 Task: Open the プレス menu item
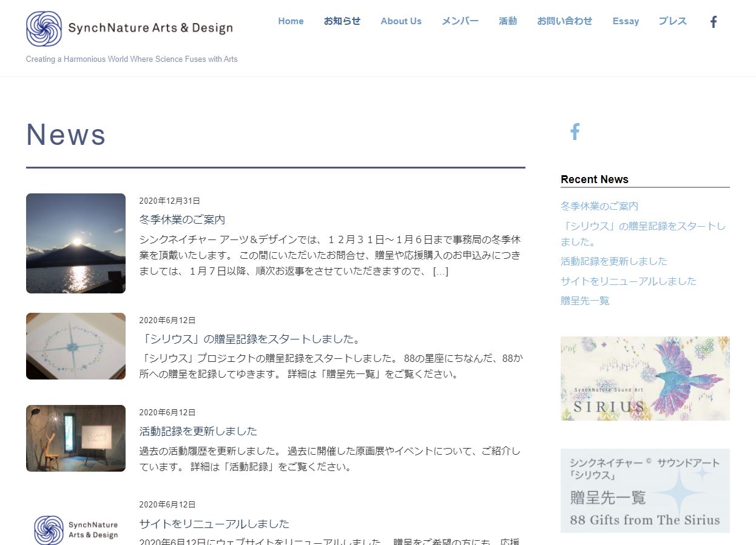point(672,21)
